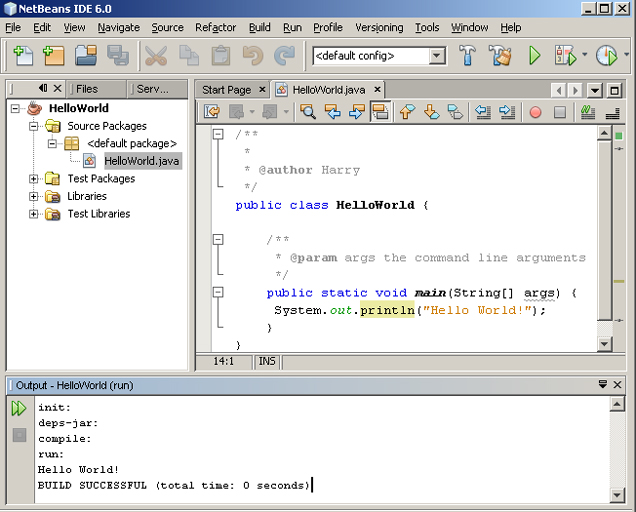Screen dimensions: 636x512
Task: Click Find Selection magnifier icon
Action: click(x=308, y=112)
